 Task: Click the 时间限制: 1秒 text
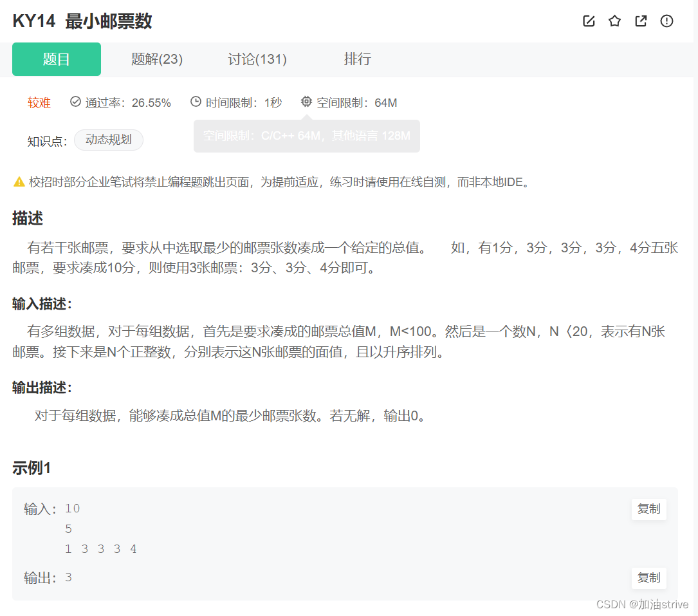244,103
